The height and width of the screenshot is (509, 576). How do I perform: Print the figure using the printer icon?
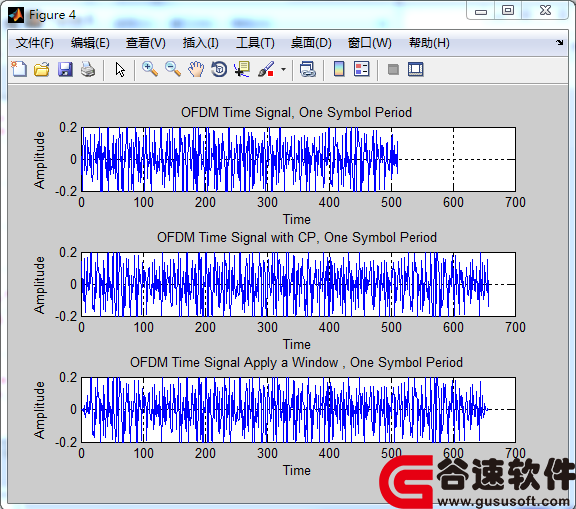click(88, 69)
